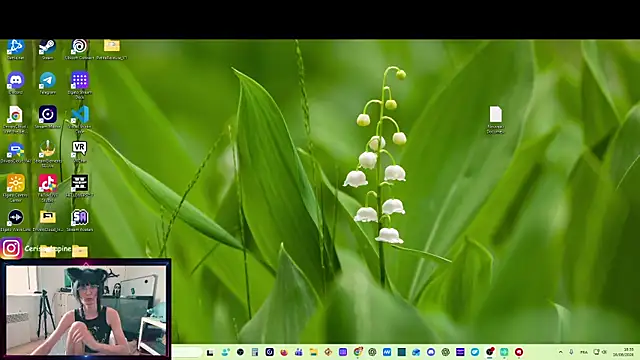Screen dimensions: 640x360
Task: Click the Instagram logo in the overlay
Action: (11, 248)
